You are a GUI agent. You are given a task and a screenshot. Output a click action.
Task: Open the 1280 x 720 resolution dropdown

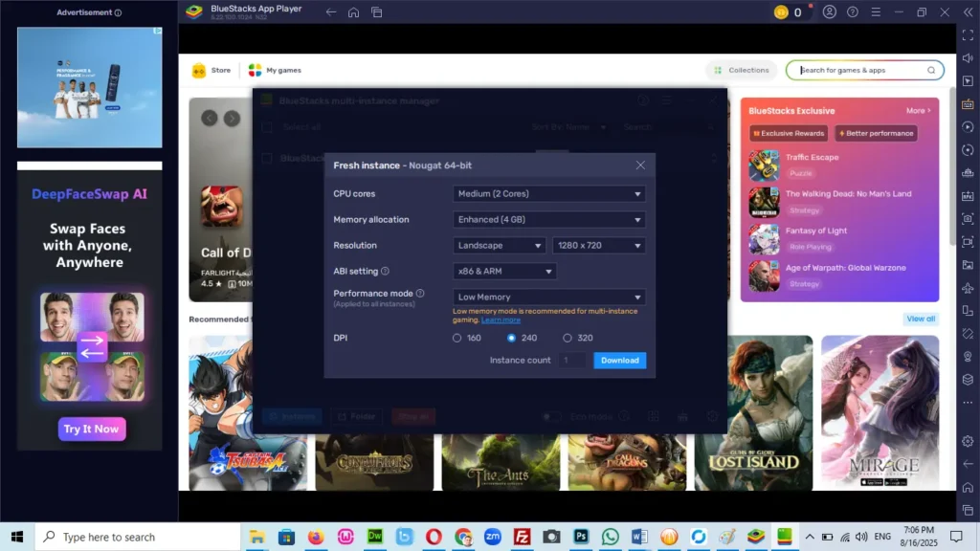click(x=599, y=246)
